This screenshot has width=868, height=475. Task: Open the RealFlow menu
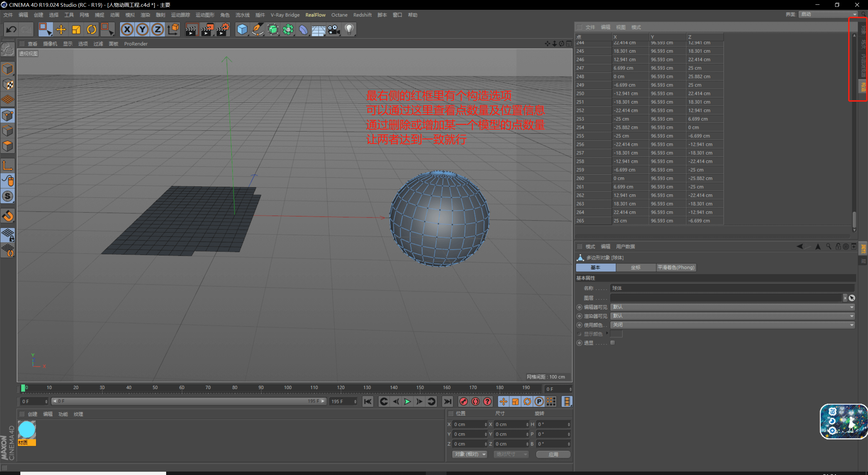point(315,15)
